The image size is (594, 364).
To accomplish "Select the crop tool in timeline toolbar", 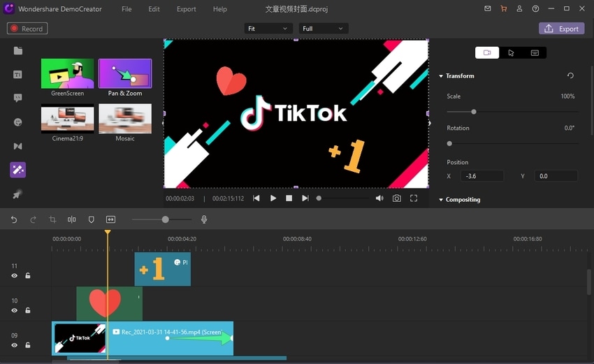I will coord(52,219).
